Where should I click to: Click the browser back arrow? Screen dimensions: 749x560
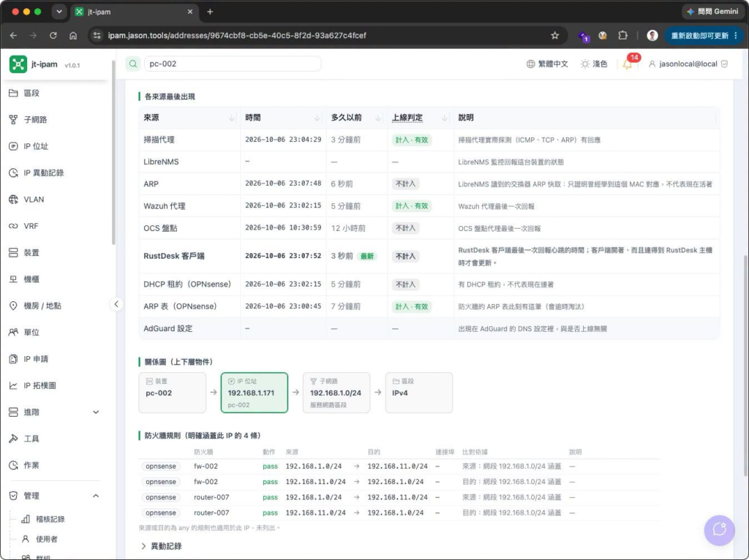(x=13, y=35)
